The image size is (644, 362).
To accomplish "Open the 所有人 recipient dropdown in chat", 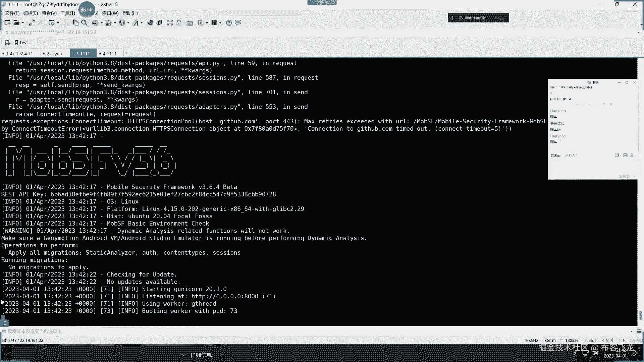I will click(571, 155).
